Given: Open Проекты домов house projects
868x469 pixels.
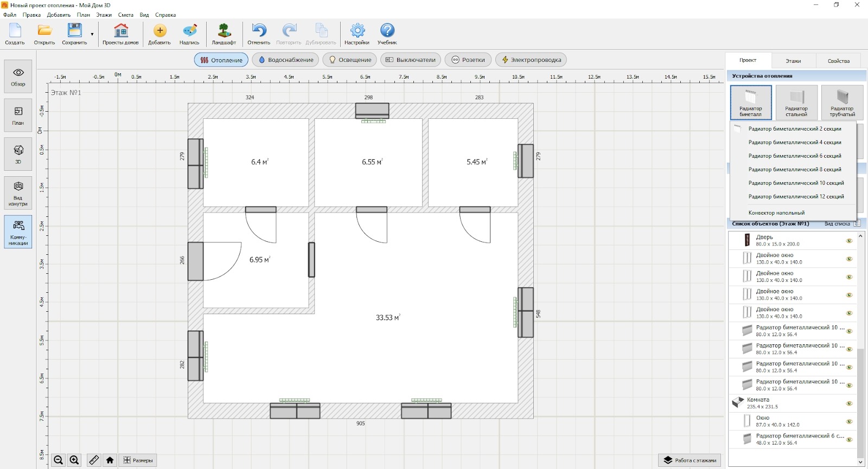Looking at the screenshot, I should (120, 34).
